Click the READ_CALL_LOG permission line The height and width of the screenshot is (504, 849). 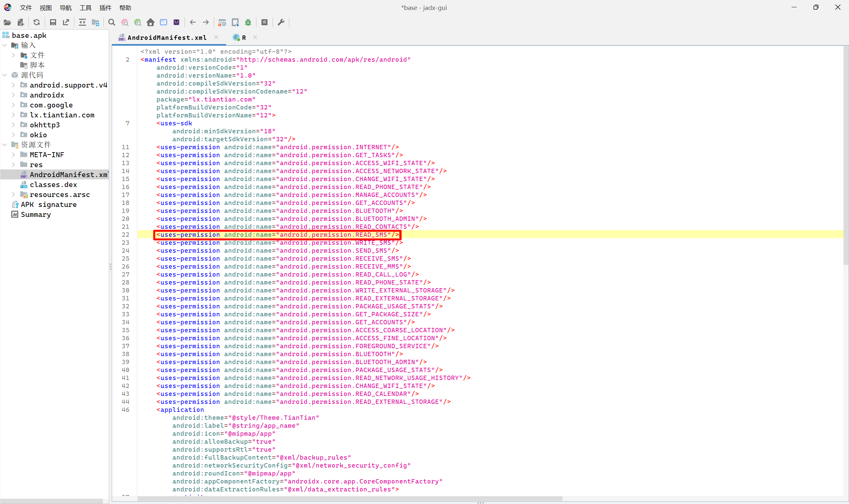point(287,275)
